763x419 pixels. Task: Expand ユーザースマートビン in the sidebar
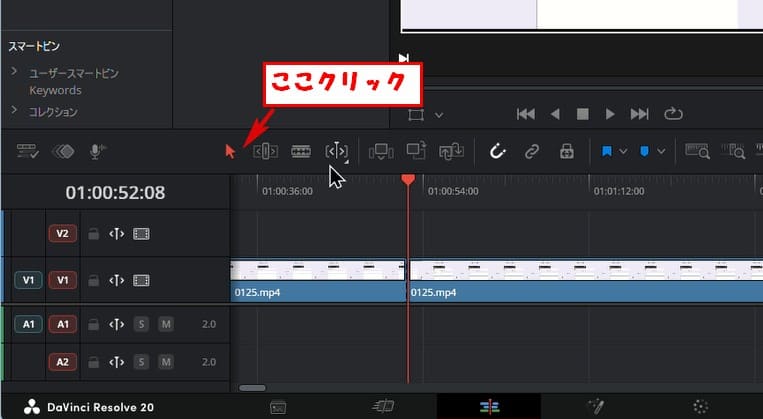(x=14, y=72)
